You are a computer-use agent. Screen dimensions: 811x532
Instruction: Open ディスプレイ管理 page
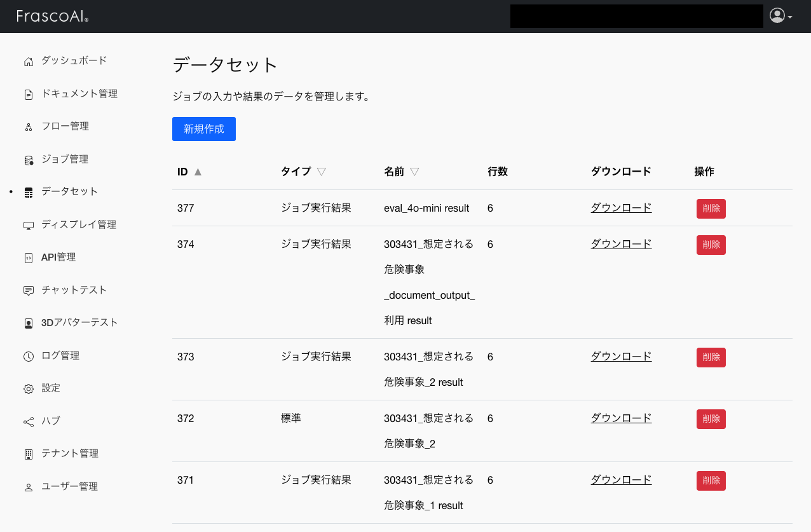(x=79, y=224)
